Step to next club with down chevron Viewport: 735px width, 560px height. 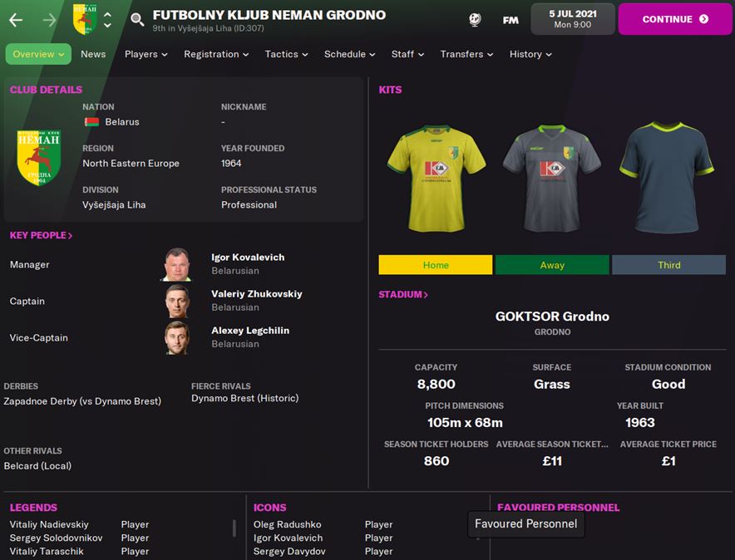click(107, 25)
